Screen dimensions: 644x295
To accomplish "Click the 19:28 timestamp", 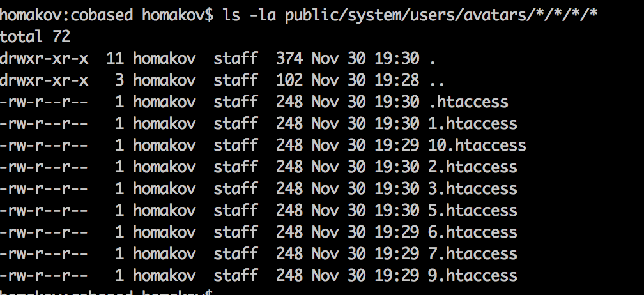I will 396,80.
